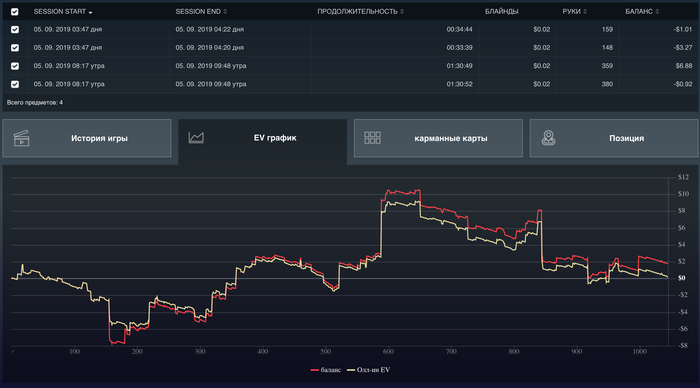
Task: Click hands value 159
Action: click(607, 29)
